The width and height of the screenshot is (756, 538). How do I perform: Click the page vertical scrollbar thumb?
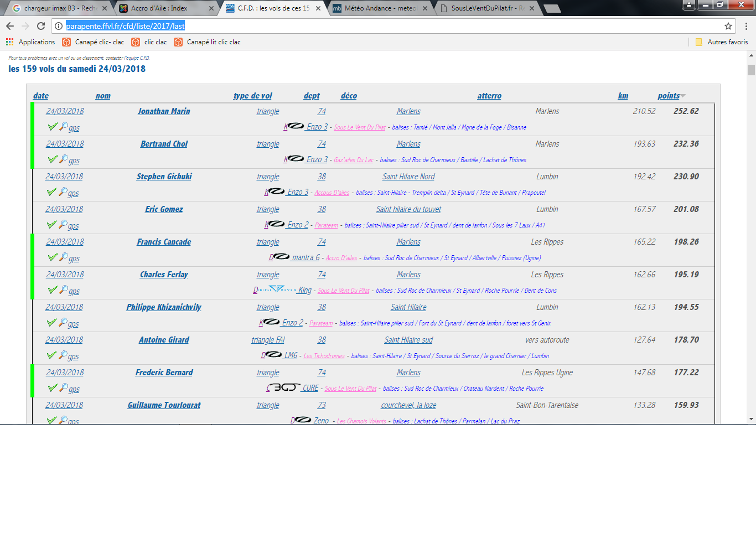751,70
